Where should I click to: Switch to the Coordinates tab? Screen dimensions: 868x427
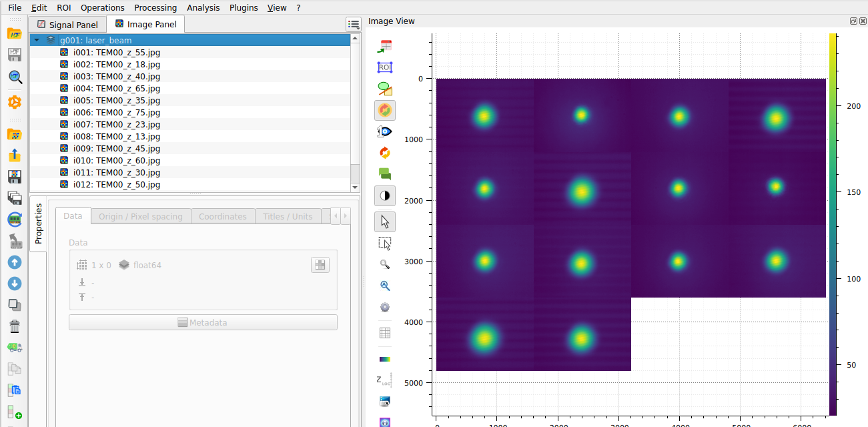[223, 216]
